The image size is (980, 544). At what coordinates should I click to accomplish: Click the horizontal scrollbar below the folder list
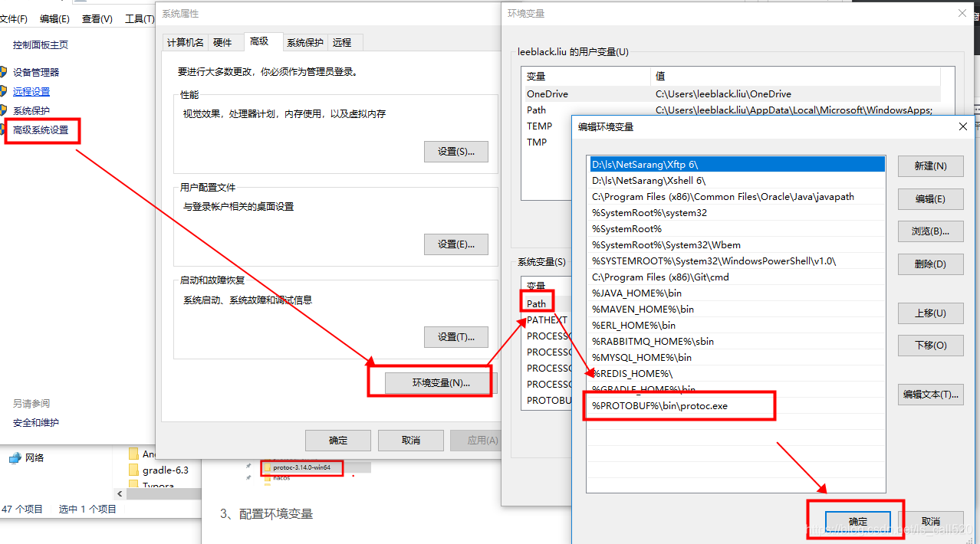[x=165, y=495]
